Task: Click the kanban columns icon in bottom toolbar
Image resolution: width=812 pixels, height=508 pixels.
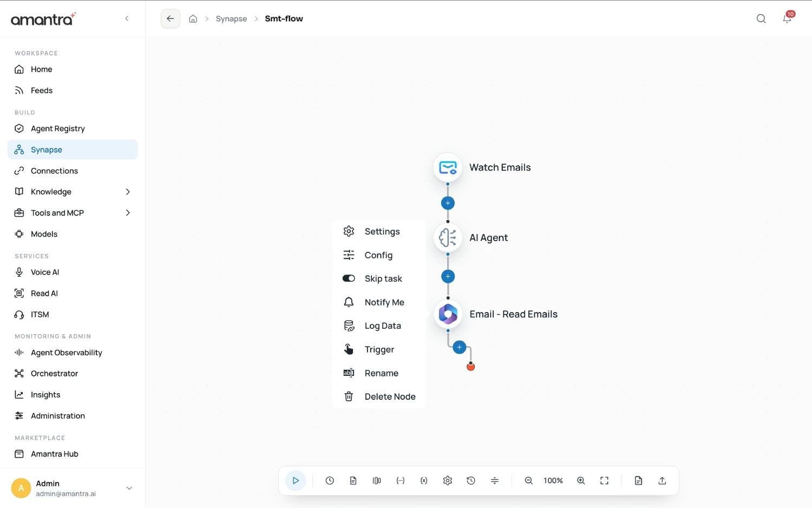Action: coord(377,480)
